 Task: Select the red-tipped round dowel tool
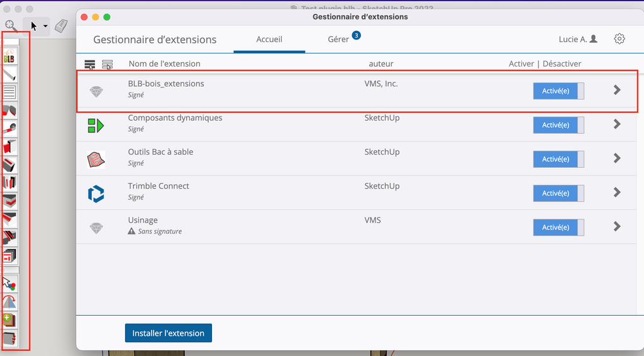tap(9, 128)
